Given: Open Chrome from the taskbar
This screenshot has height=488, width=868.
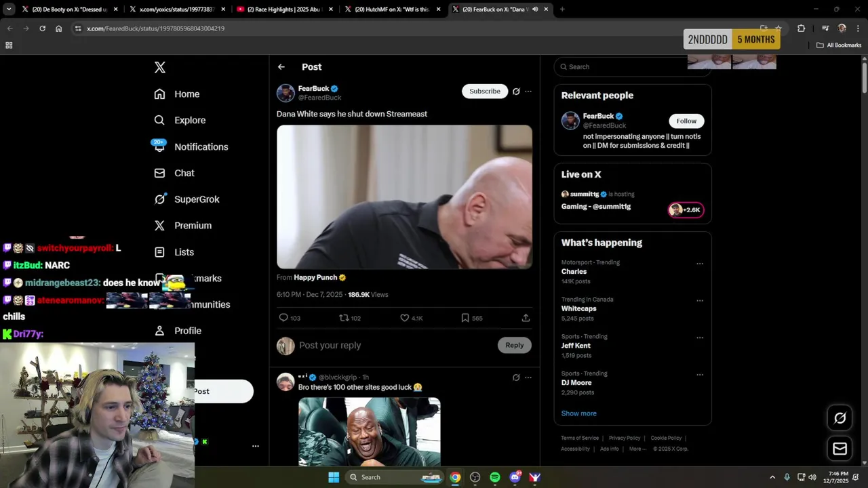Looking at the screenshot, I should click(455, 477).
